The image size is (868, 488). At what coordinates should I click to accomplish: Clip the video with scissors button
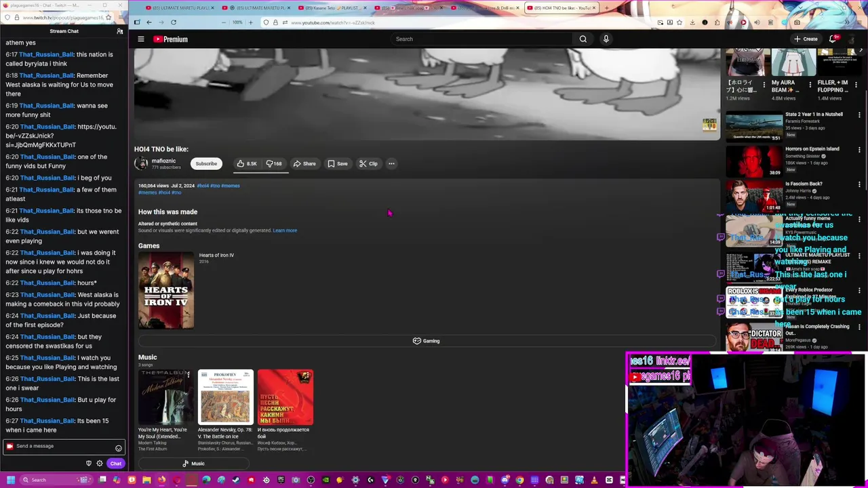coord(368,163)
